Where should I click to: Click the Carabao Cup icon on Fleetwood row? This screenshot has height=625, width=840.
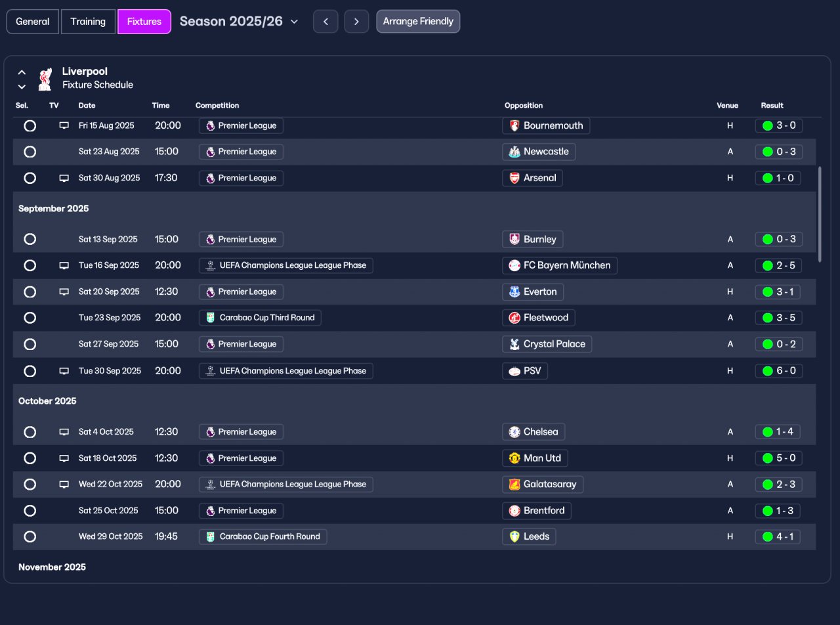[210, 318]
